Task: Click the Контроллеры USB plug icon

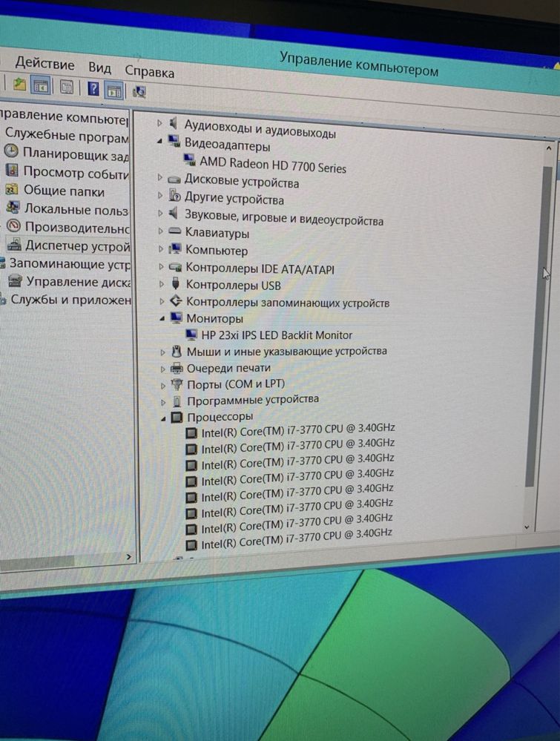Action: 176,283
